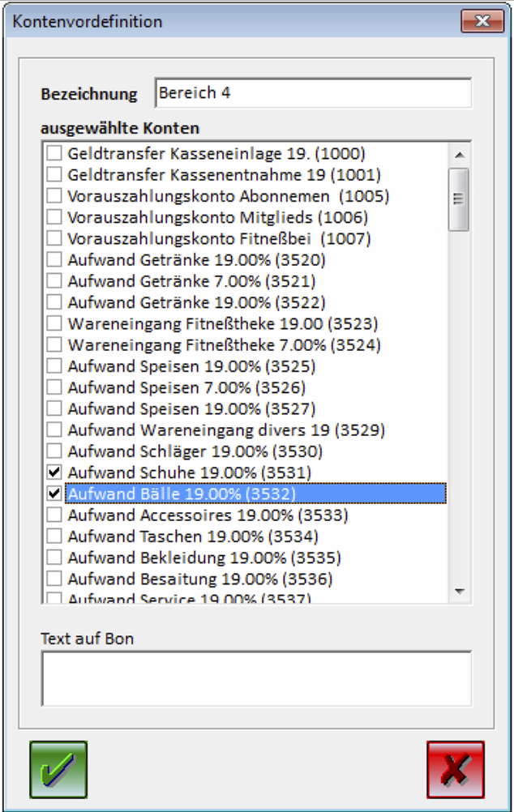Select Aufwand Schläger 19.00% (3530) checkbox
The image size is (514, 812).
click(x=54, y=451)
